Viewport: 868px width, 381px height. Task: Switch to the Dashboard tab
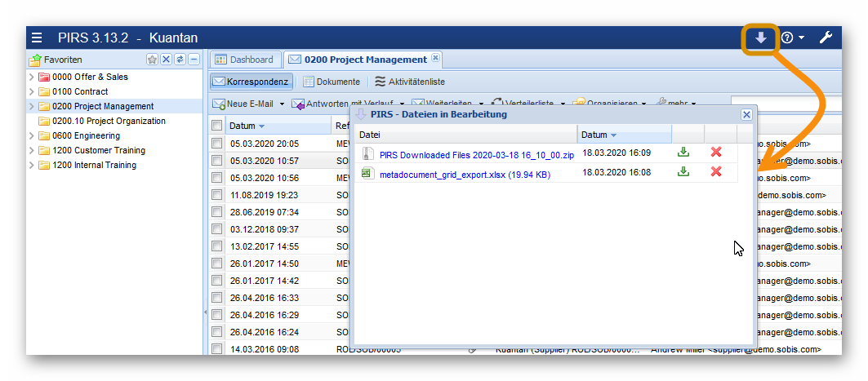[x=245, y=60]
